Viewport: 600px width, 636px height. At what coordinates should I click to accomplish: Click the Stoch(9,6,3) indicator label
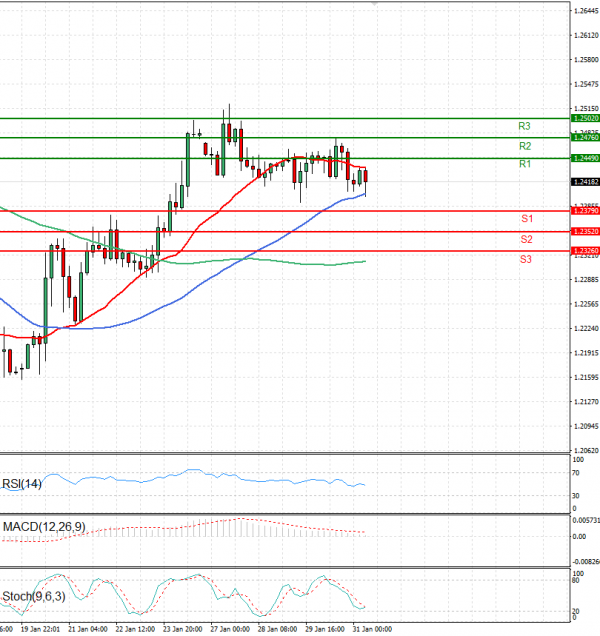pos(34,596)
